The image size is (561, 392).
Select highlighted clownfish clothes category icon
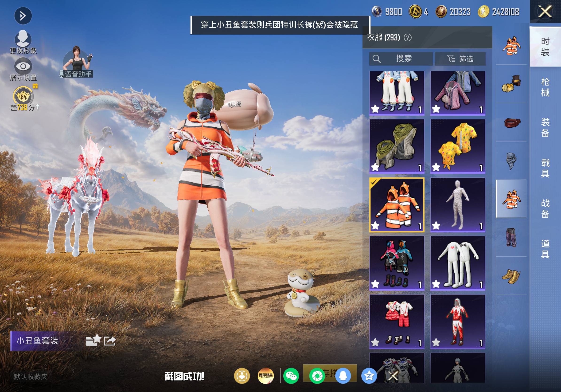tap(511, 199)
